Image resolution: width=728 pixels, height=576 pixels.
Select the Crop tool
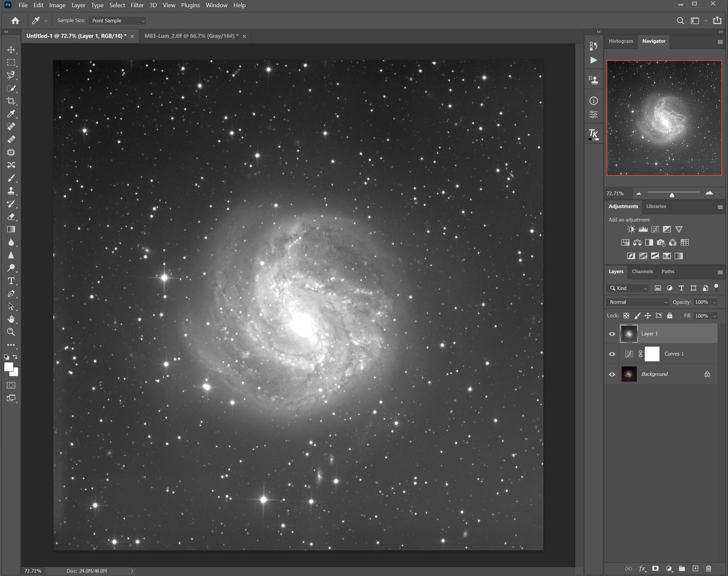click(x=11, y=101)
